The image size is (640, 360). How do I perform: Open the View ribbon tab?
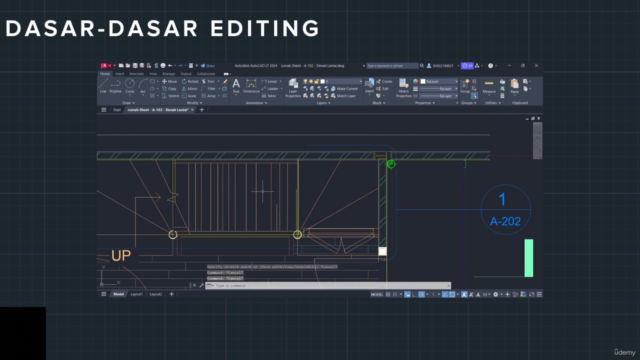click(x=153, y=74)
